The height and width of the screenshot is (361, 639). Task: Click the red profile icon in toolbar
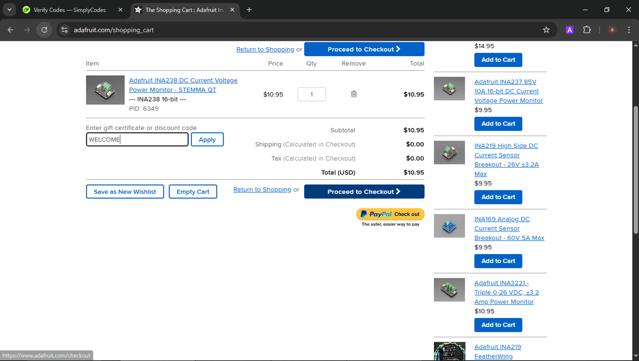pos(611,30)
